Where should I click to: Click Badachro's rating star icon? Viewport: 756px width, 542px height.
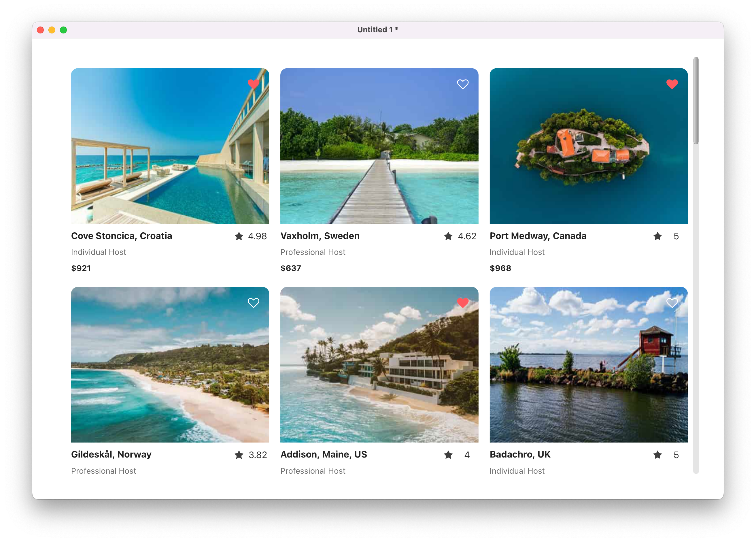tap(657, 455)
